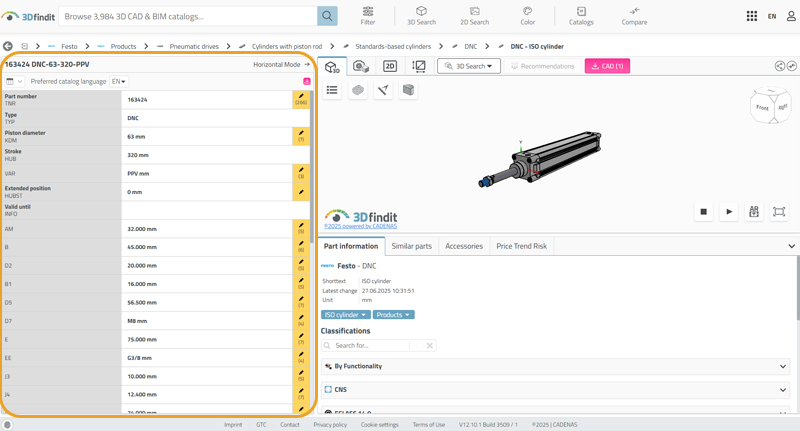Stop the 3D model animation

703,212
